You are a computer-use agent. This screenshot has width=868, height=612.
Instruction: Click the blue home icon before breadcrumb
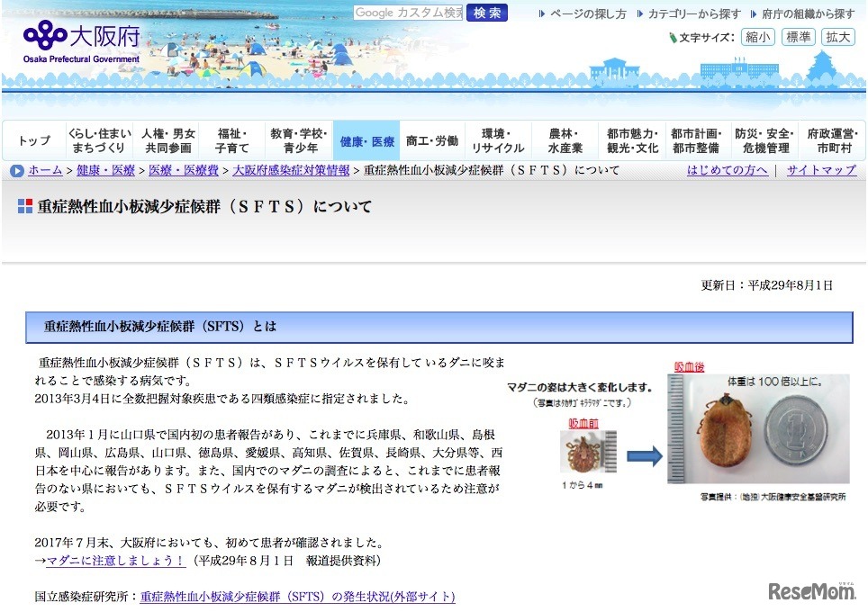coord(17,171)
